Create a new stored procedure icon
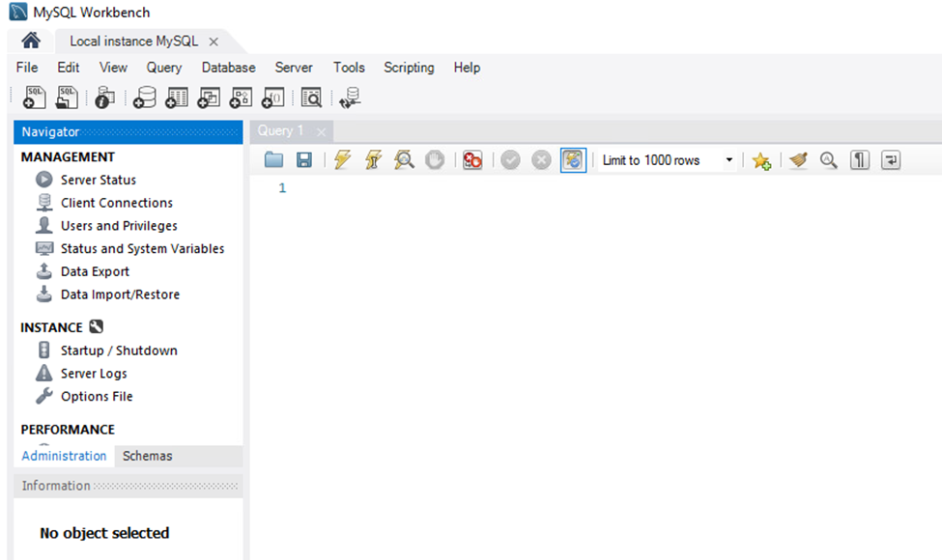 (x=241, y=98)
